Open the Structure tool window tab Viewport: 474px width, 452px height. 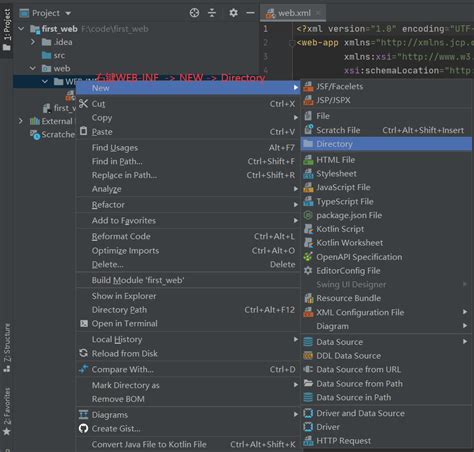coord(7,347)
